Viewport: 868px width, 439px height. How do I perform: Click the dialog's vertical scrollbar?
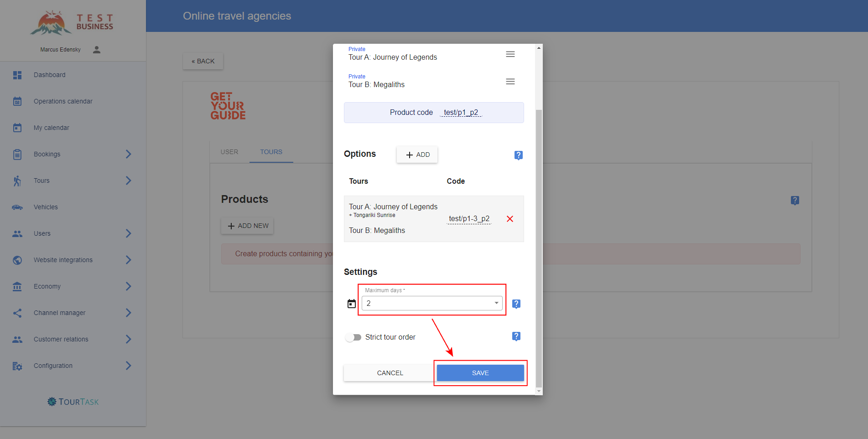pos(539,246)
